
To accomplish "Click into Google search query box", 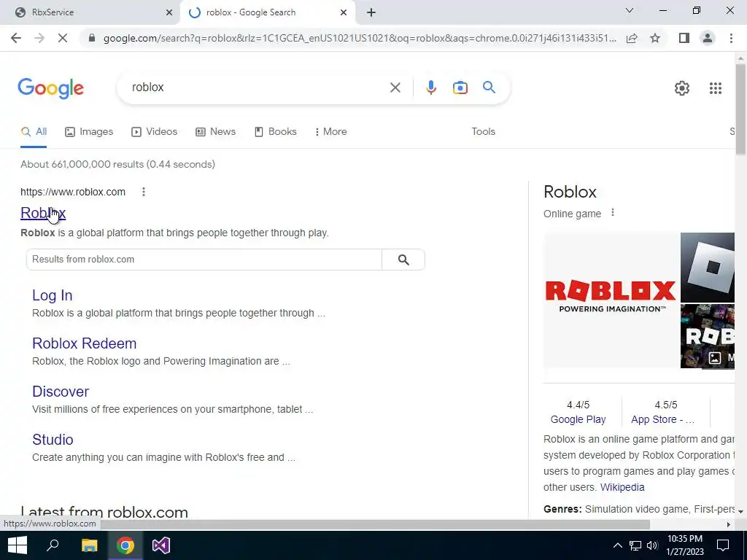I will 258,87.
